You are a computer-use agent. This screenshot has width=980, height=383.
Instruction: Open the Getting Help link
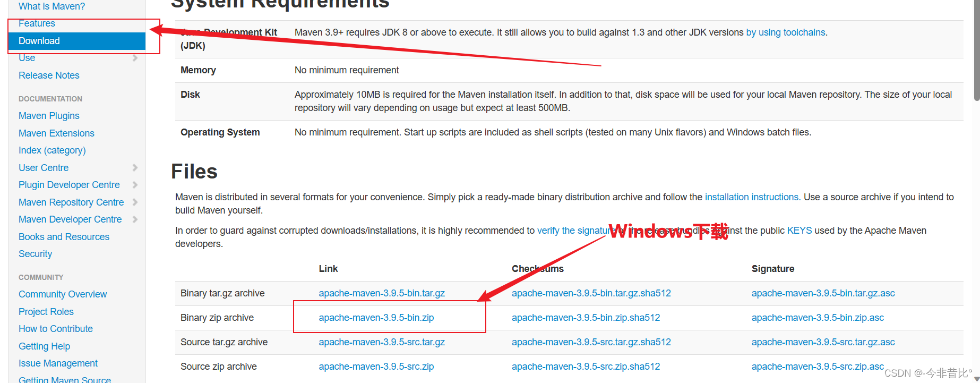tap(44, 346)
